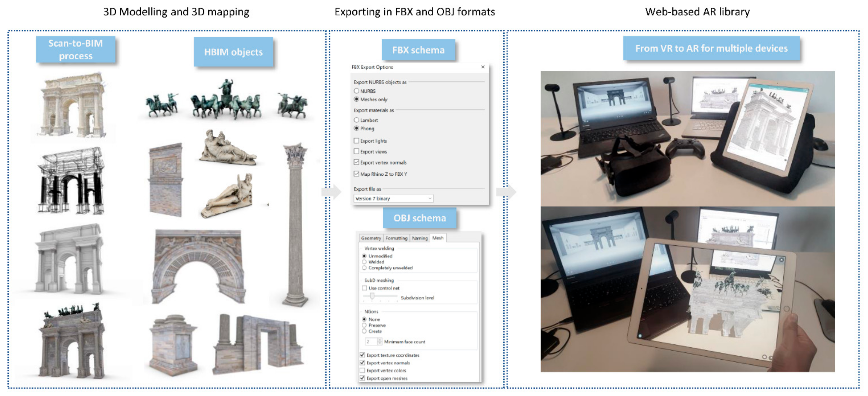Select Preserve under NGons
The width and height of the screenshot is (868, 396).
pyautogui.click(x=364, y=325)
